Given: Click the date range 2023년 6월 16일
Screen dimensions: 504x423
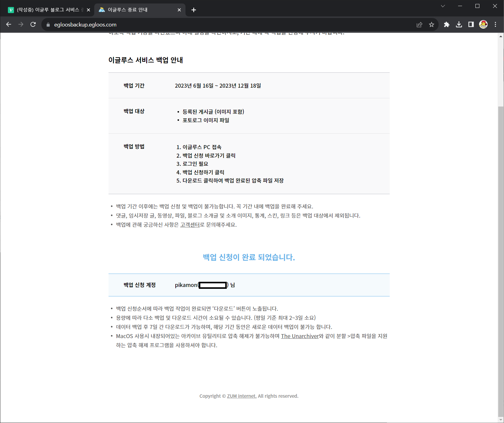Looking at the screenshot, I should [194, 86].
